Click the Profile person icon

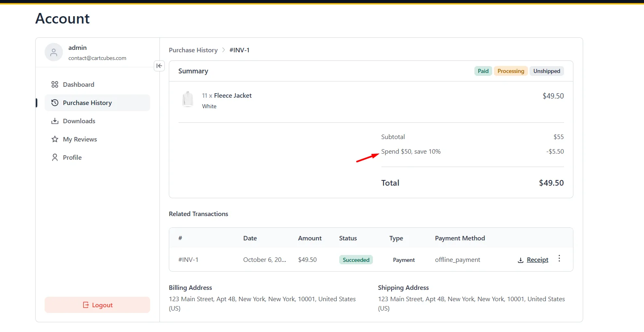55,157
